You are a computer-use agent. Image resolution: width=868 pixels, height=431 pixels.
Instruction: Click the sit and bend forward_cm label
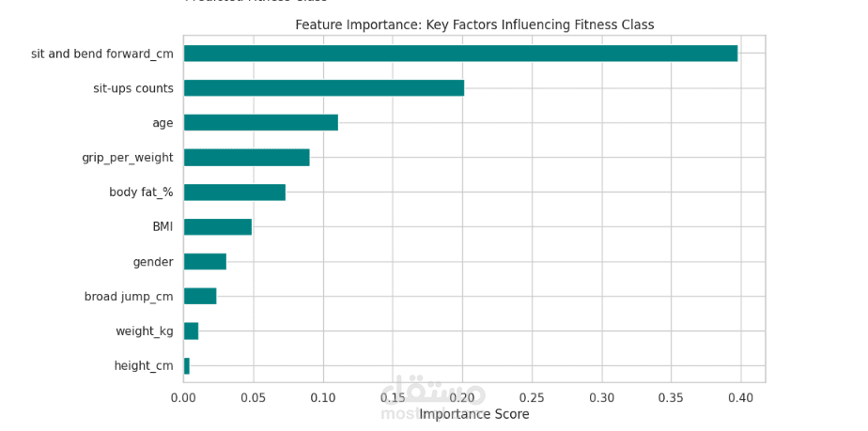[101, 54]
